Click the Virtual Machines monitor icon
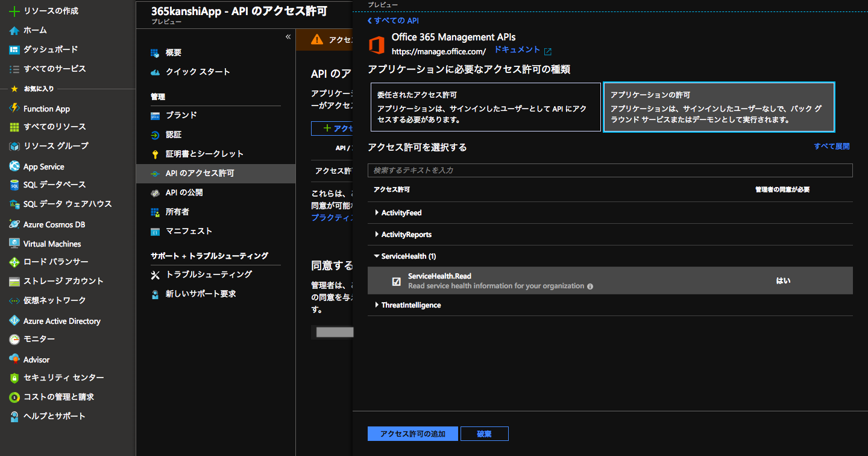This screenshot has height=456, width=868. (x=14, y=243)
